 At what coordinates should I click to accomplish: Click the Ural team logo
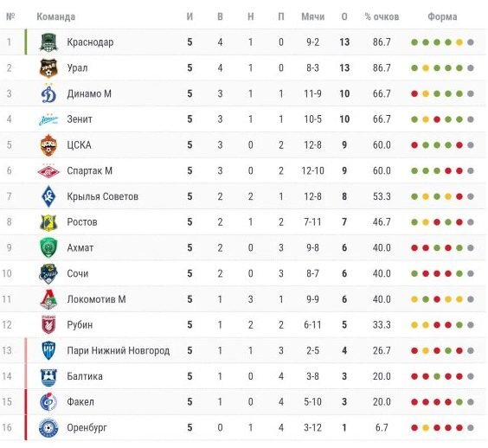tap(48, 67)
